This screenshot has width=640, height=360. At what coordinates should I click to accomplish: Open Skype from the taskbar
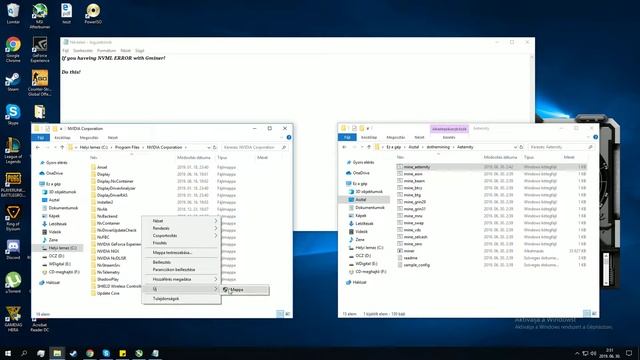pos(106,353)
